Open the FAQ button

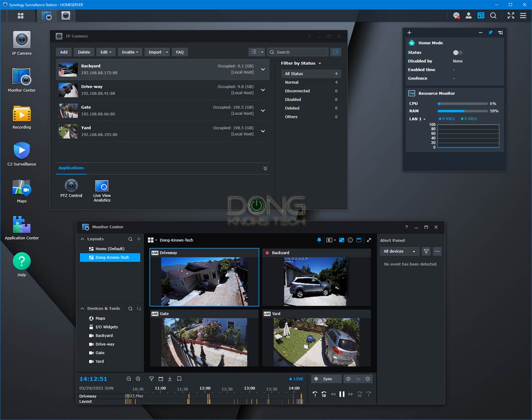tap(180, 52)
